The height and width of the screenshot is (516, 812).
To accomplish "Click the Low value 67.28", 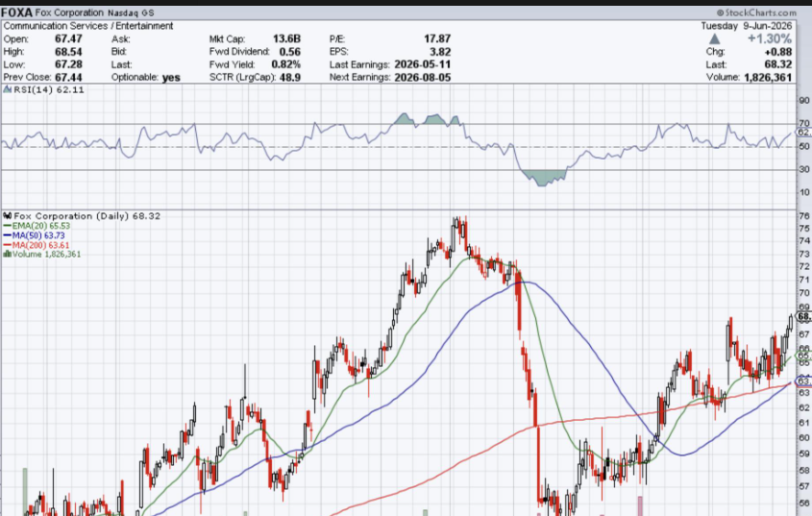I will tap(68, 64).
